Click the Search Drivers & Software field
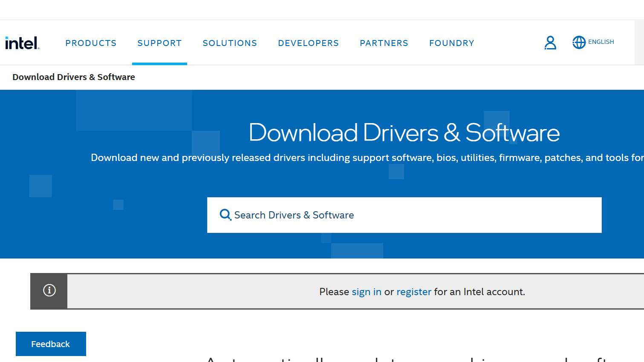Screen dimensions: 644x362 coord(404,215)
